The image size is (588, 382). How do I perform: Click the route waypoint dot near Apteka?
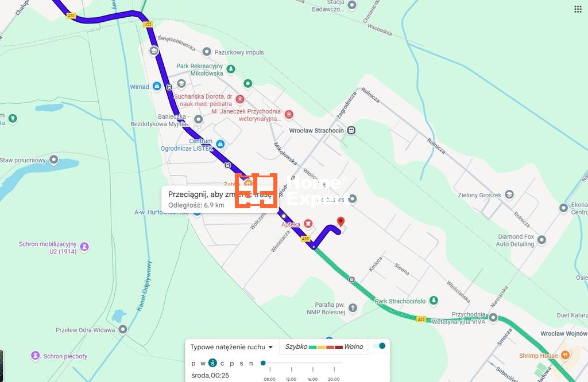click(x=284, y=216)
